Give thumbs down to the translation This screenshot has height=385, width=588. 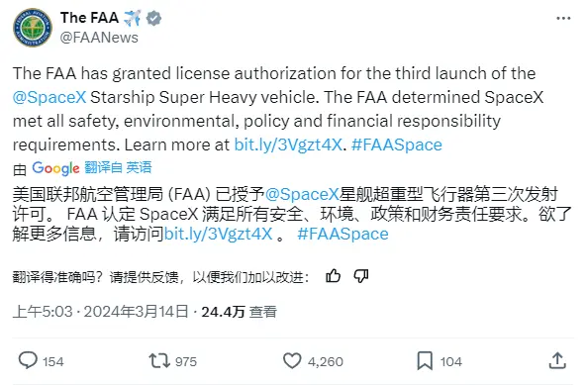pos(361,276)
